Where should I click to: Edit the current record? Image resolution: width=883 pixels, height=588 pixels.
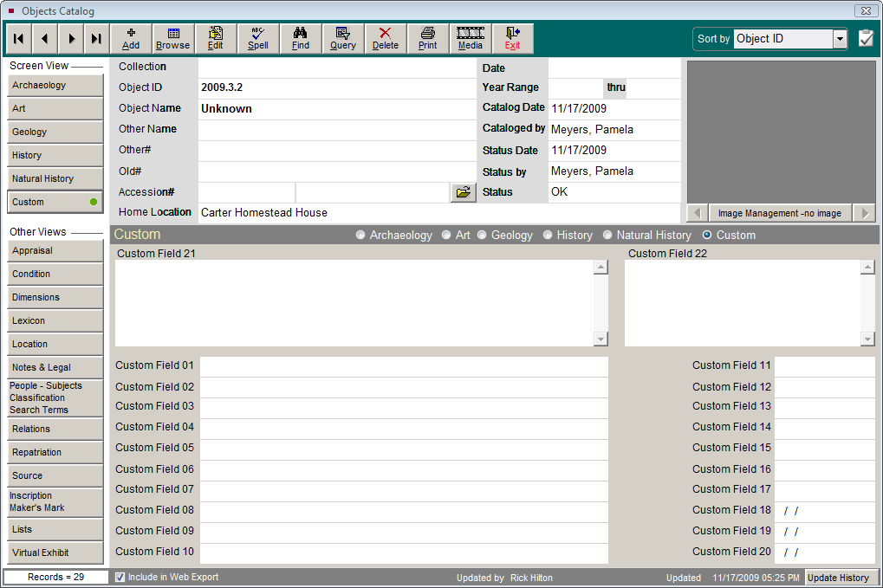pyautogui.click(x=215, y=38)
